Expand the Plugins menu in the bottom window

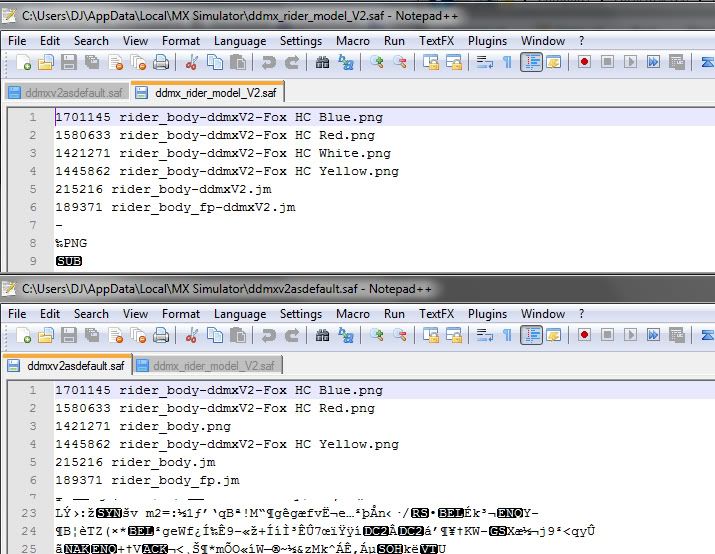[x=488, y=314]
